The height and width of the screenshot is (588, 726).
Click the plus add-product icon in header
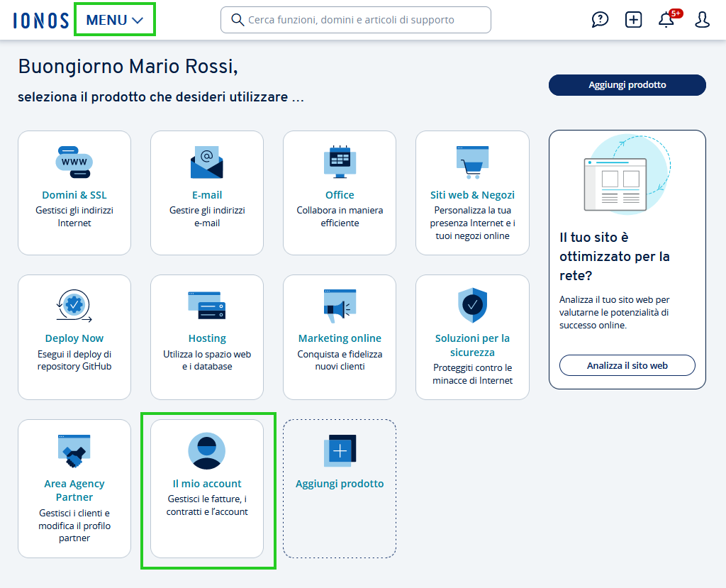[633, 20]
